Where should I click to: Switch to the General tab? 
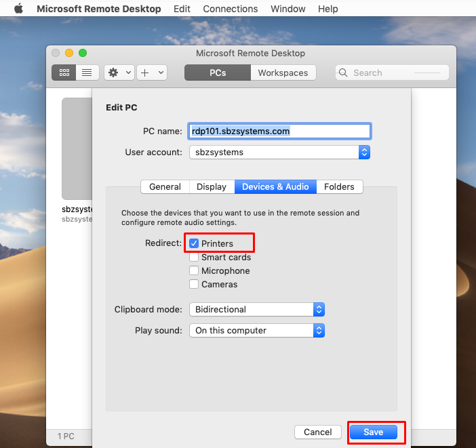click(165, 186)
